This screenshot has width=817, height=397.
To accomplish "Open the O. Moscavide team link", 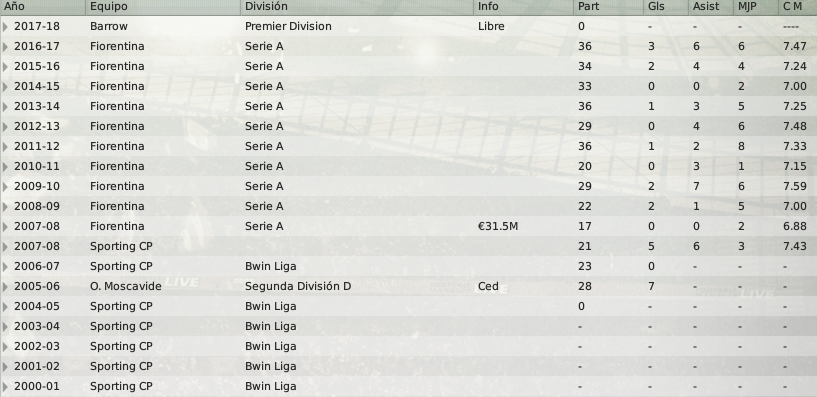I will tap(126, 287).
